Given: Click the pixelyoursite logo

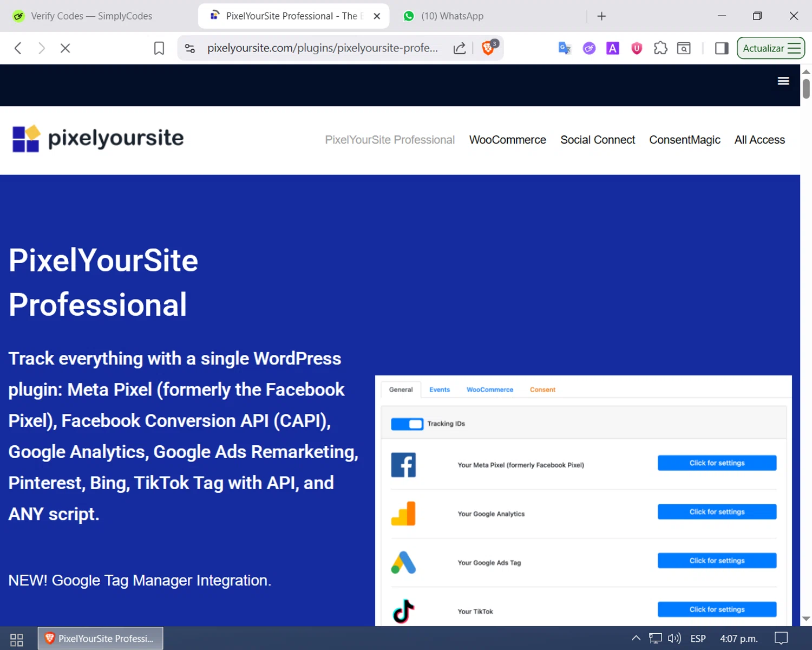Looking at the screenshot, I should pyautogui.click(x=98, y=139).
